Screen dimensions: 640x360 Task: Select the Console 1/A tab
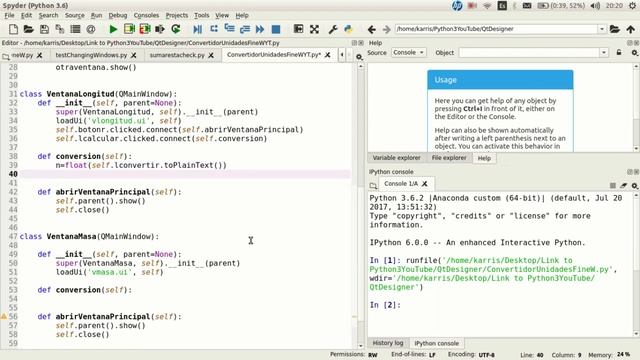coord(401,184)
